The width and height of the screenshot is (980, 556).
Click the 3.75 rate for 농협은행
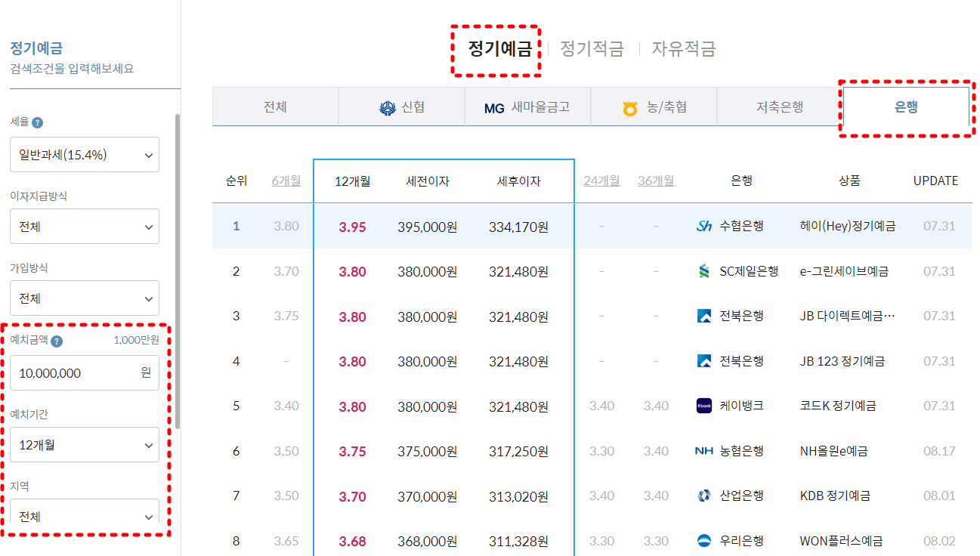pyautogui.click(x=353, y=452)
